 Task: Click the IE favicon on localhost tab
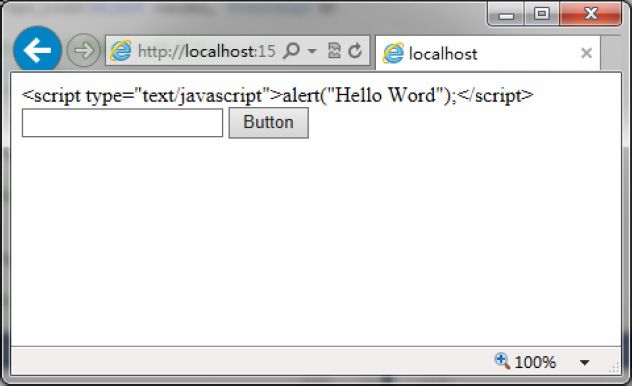coord(393,53)
